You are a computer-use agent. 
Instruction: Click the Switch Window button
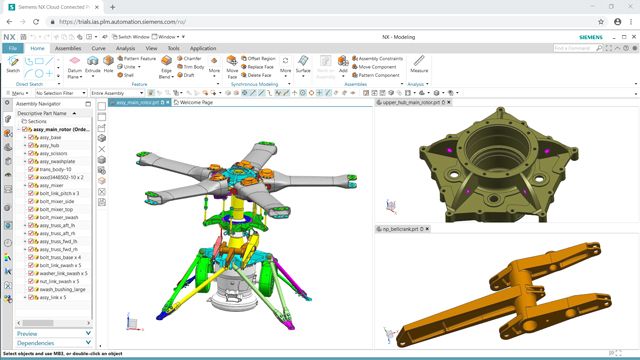point(131,37)
